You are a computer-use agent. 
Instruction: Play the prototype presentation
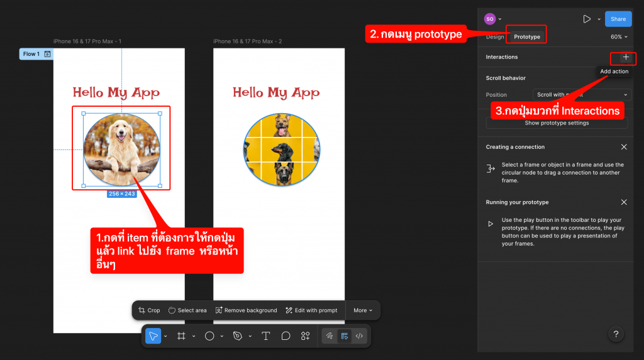coord(586,19)
